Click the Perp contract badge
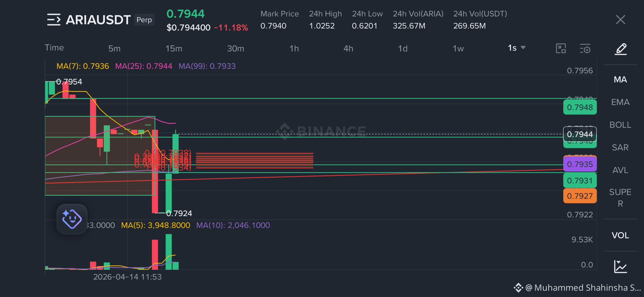This screenshot has height=297, width=644. [144, 20]
